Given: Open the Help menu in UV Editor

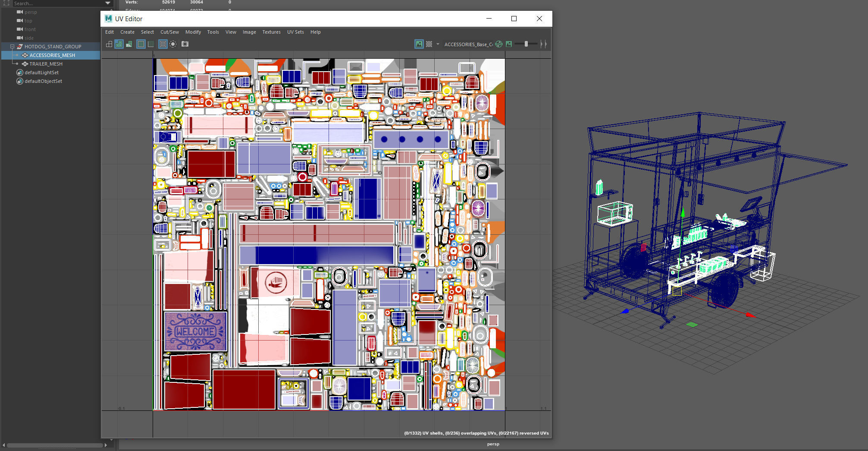Looking at the screenshot, I should [315, 32].
